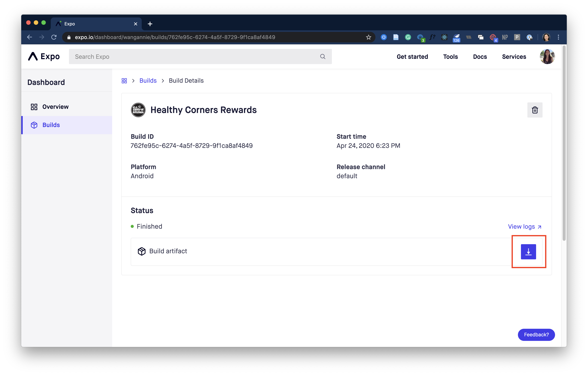588x375 pixels.
Task: Click the extension icon with 126 badge
Action: click(456, 38)
